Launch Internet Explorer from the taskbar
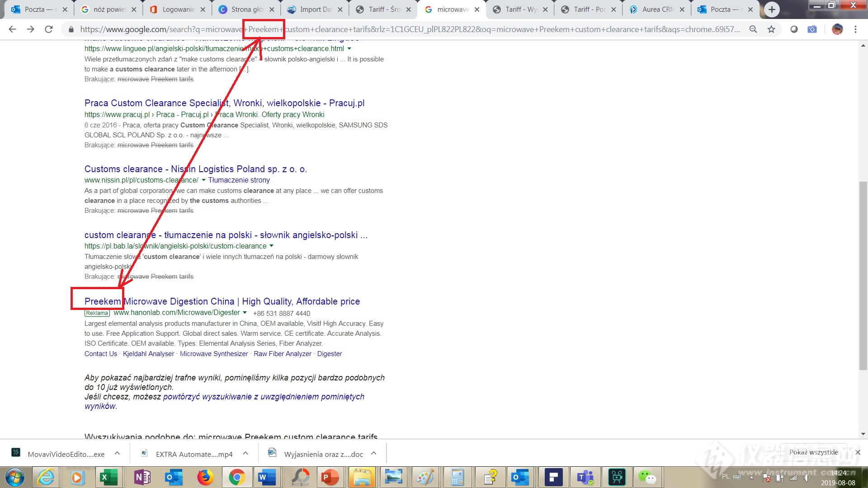This screenshot has height=488, width=868. (46, 477)
